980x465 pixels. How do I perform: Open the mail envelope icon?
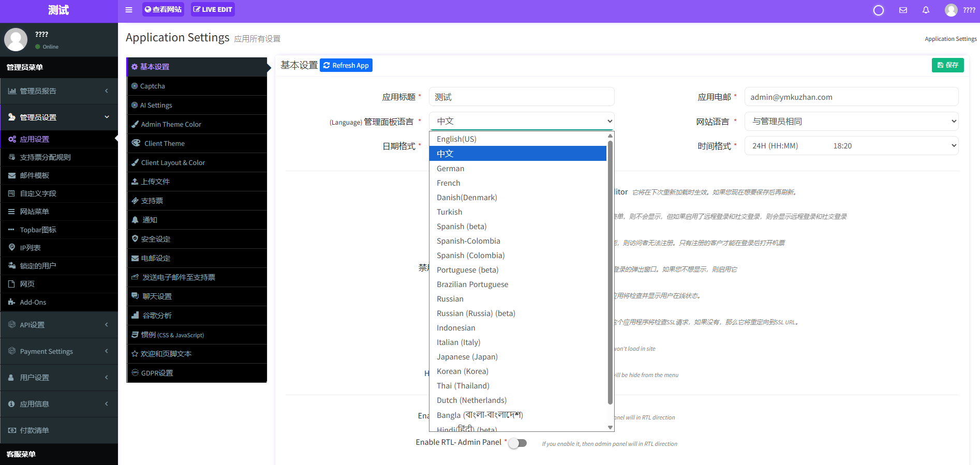[x=903, y=10]
